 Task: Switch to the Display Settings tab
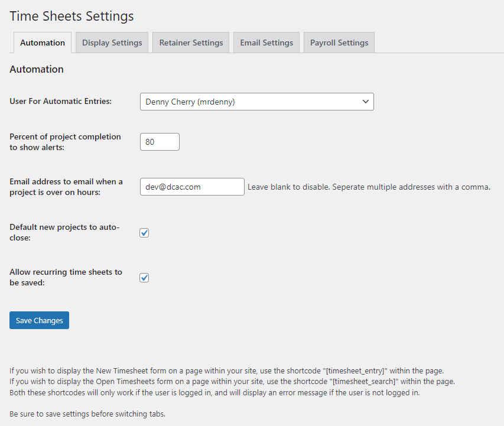pyautogui.click(x=112, y=43)
